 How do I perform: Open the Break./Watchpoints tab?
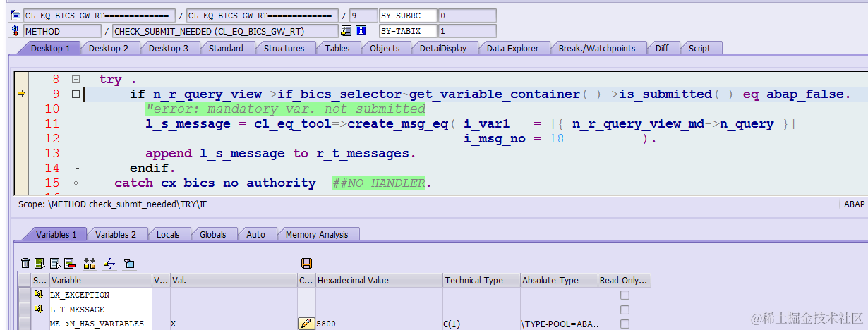tap(597, 48)
